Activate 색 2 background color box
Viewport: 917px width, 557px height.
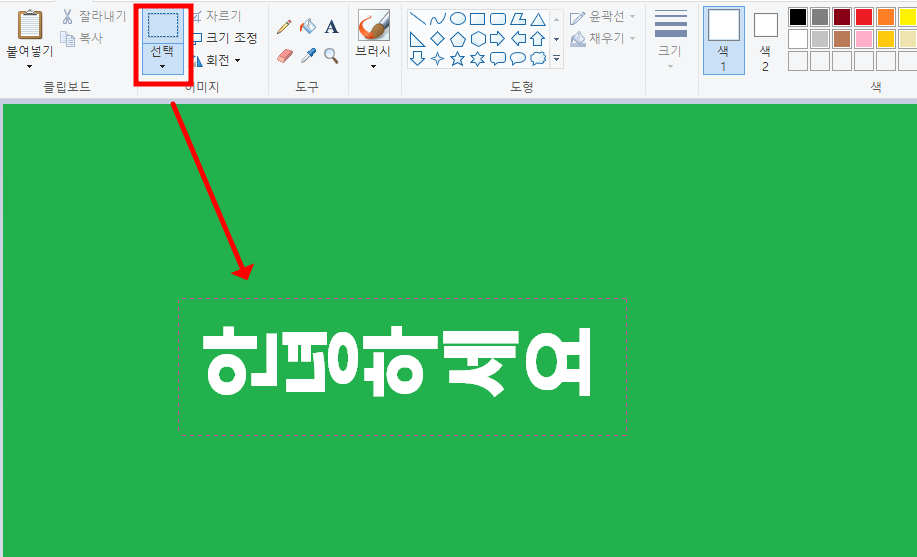tap(765, 40)
